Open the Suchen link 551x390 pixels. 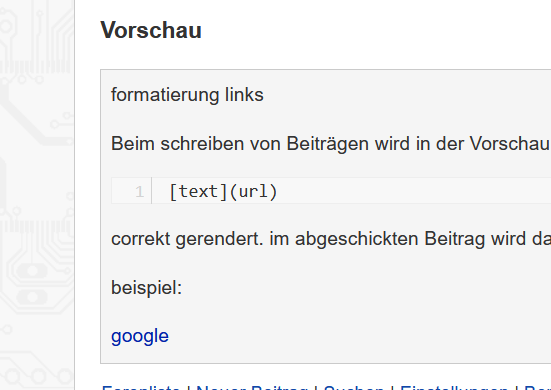(354, 388)
